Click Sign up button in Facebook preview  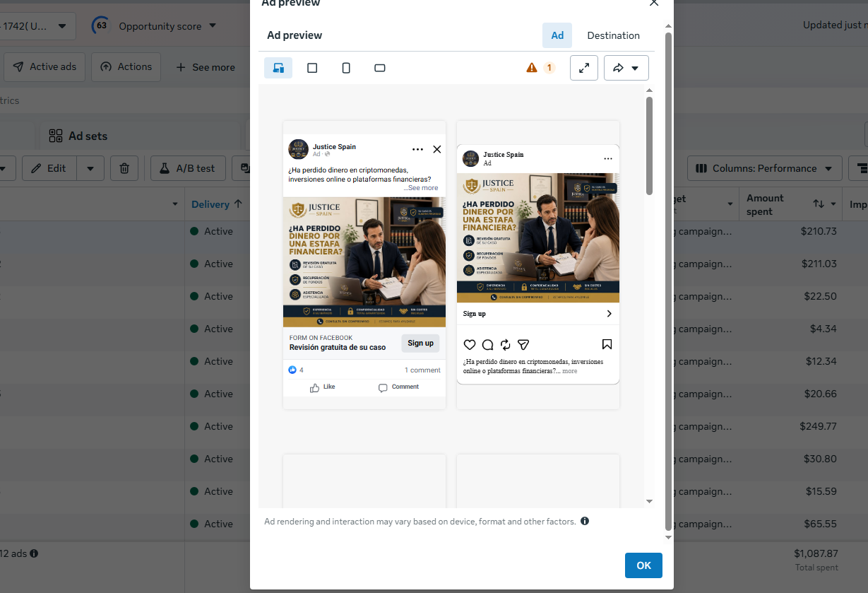(420, 343)
